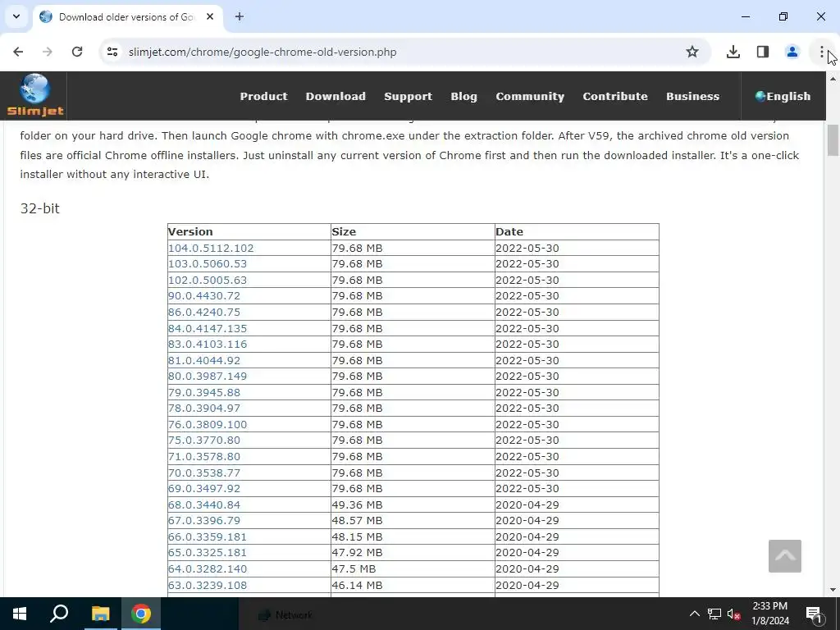Get the 67.0.3396.79 version link
Viewport: 840px width, 630px height.
(204, 521)
